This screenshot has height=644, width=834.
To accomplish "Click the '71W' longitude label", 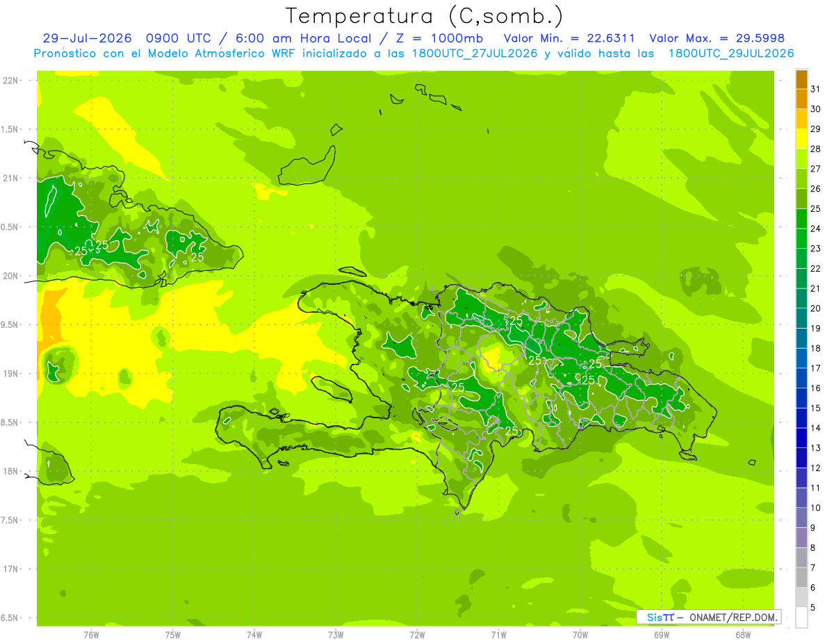I will pos(498,635).
